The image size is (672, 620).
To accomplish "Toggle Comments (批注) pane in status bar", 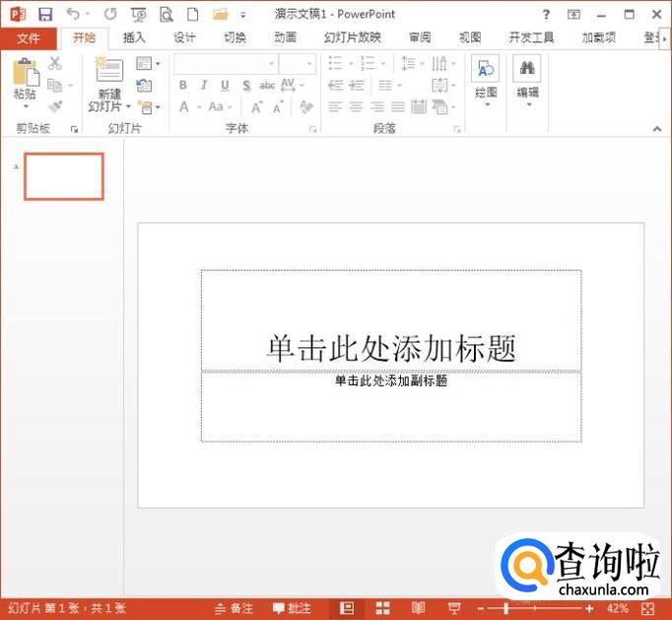I will [x=292, y=608].
